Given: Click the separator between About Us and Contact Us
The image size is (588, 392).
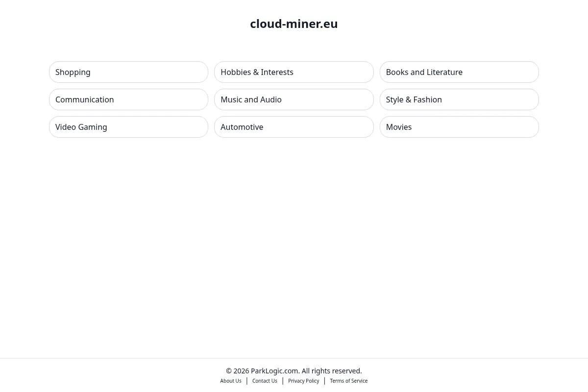Looking at the screenshot, I should click(x=247, y=381).
